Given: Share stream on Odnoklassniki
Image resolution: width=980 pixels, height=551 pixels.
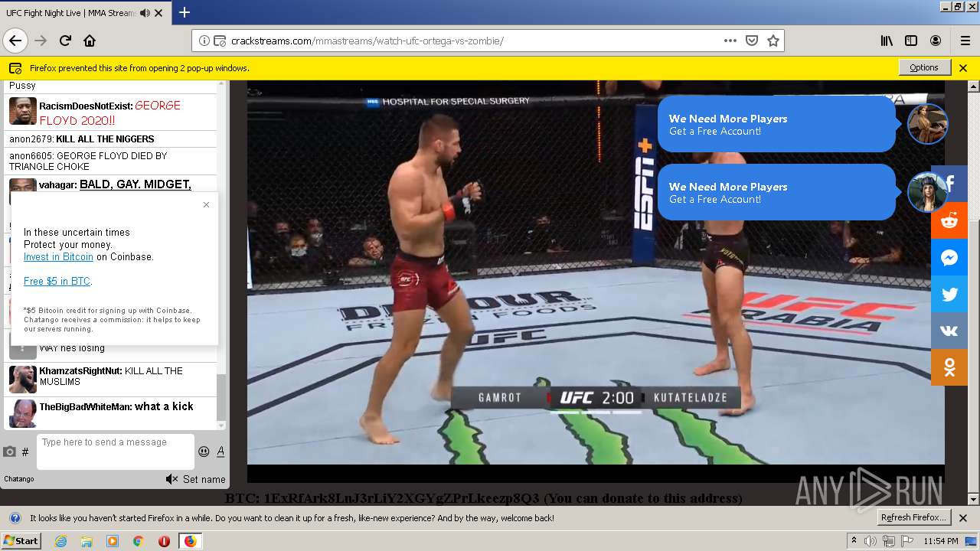Looking at the screenshot, I should (x=949, y=367).
